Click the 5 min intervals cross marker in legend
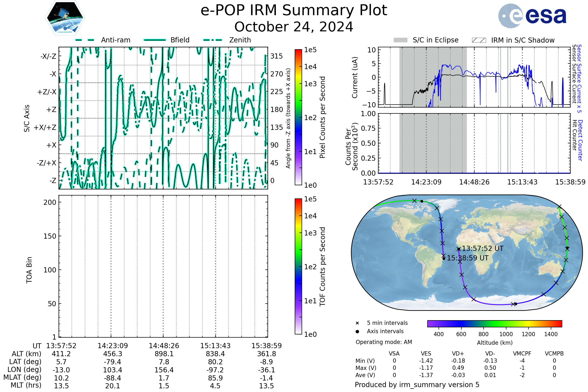The width and height of the screenshot is (588, 392). point(357,323)
